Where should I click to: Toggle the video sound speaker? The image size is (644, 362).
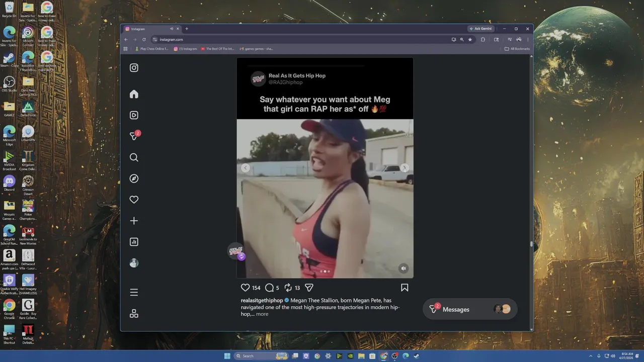[x=403, y=268]
